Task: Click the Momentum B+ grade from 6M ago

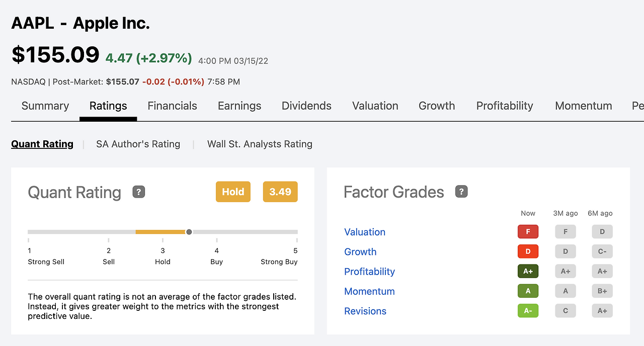Action: click(602, 291)
